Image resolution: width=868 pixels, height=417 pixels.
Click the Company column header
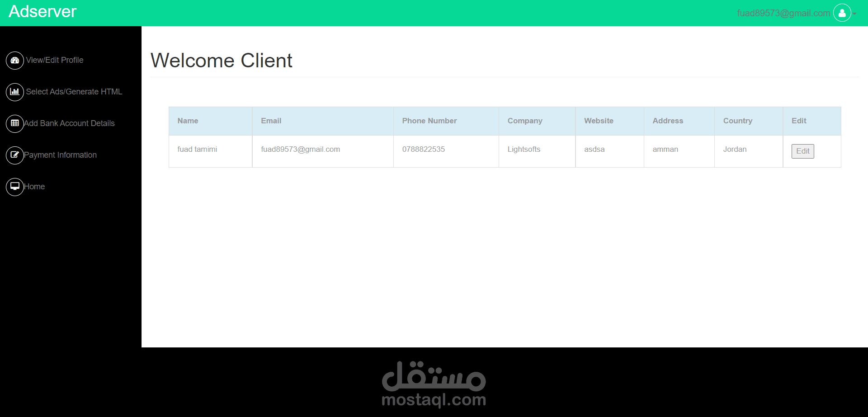537,121
